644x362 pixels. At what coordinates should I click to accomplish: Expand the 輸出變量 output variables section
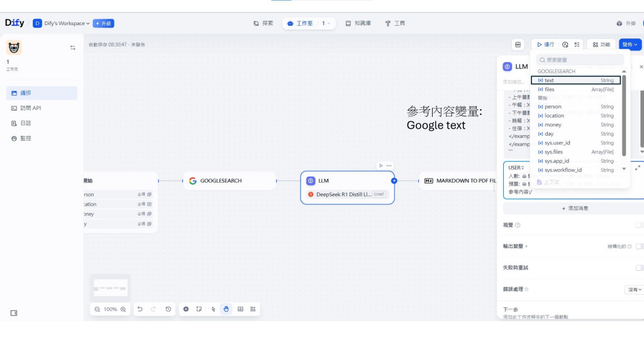516,246
